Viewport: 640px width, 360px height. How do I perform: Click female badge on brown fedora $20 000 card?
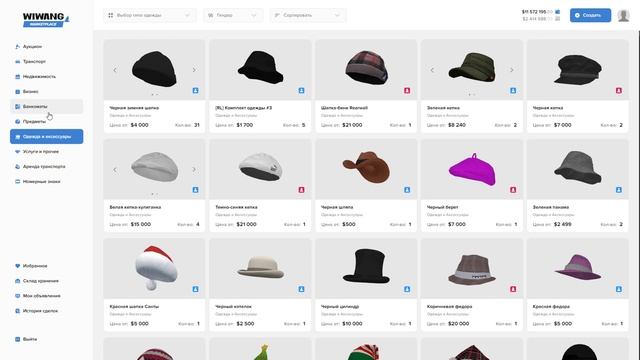513,289
